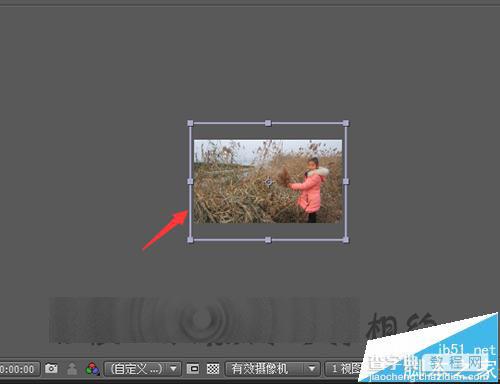
Task: Open the show channel RGB color icon
Action: (x=93, y=369)
